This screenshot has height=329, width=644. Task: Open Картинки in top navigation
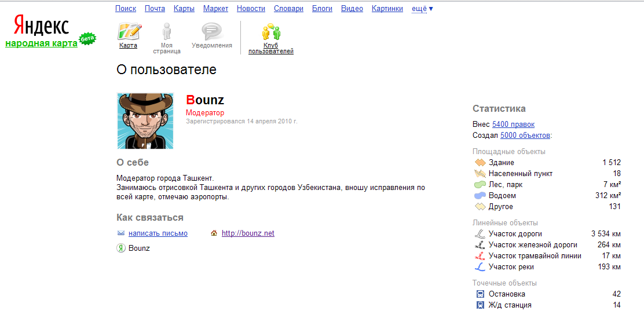(x=387, y=9)
